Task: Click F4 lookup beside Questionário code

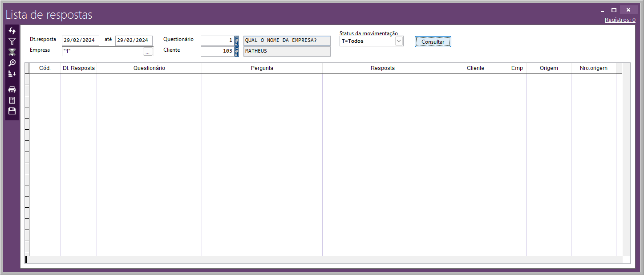Action: coord(237,41)
